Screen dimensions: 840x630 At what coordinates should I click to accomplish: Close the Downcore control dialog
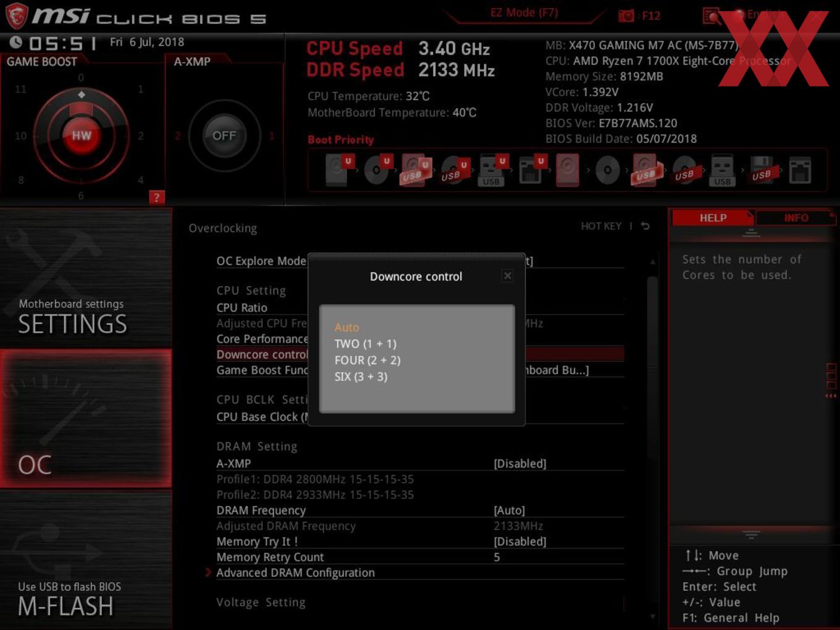coord(507,276)
